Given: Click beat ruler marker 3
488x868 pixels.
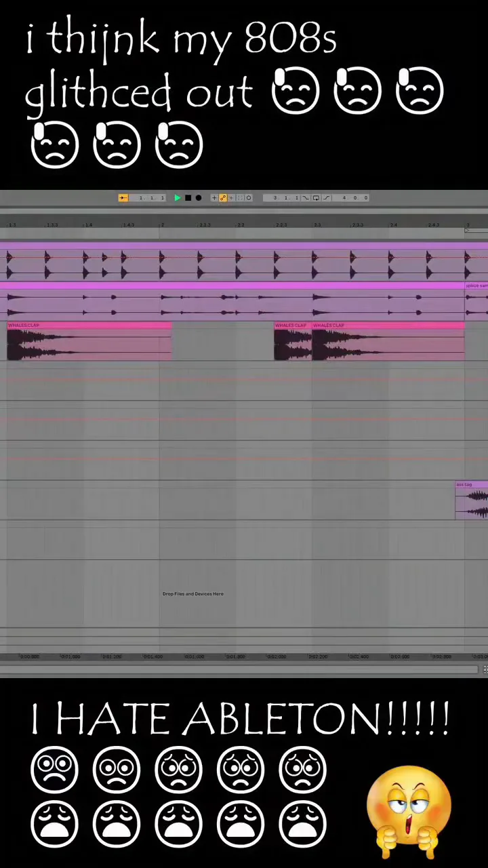Looking at the screenshot, I should [468, 224].
